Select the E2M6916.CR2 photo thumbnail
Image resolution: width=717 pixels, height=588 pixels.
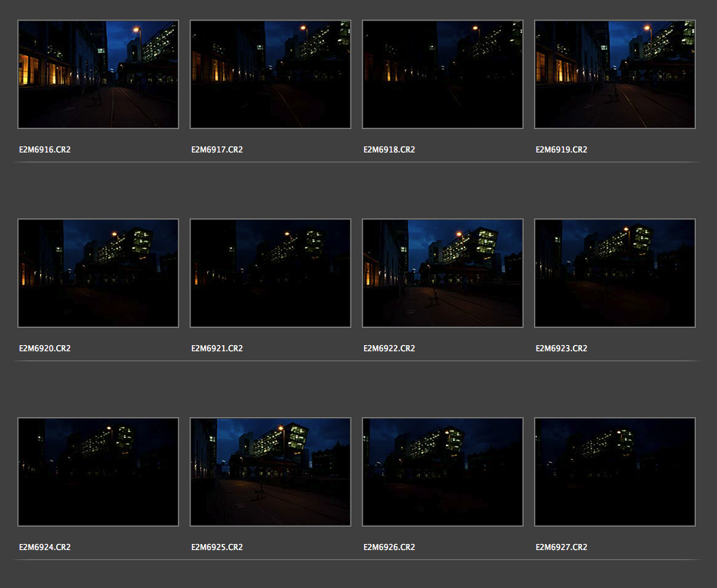click(x=98, y=74)
